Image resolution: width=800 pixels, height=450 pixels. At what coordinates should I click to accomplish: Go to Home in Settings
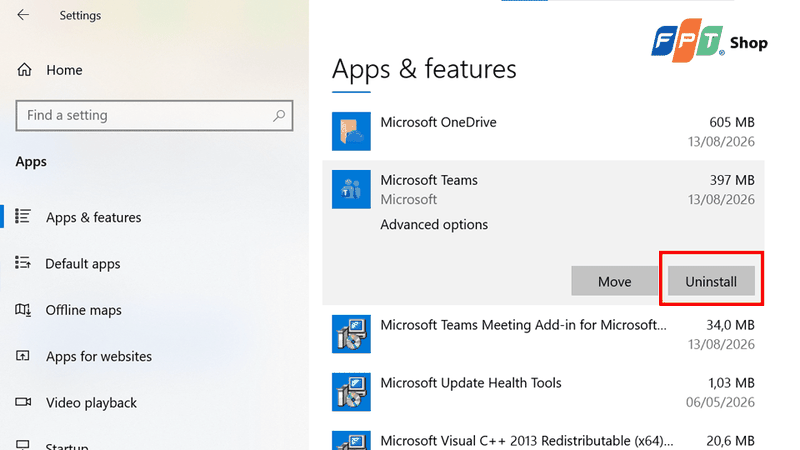pyautogui.click(x=64, y=70)
